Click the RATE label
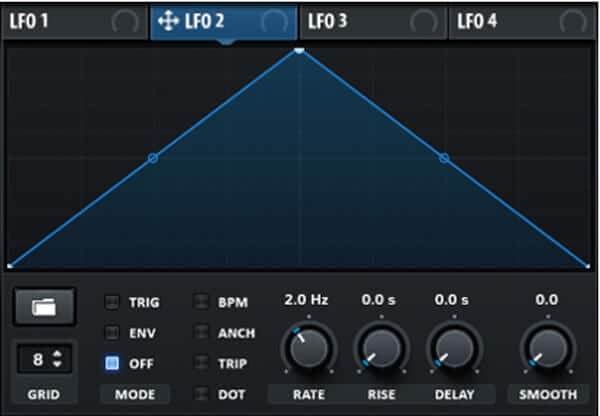Image resolution: width=600 pixels, height=416 pixels. (309, 394)
